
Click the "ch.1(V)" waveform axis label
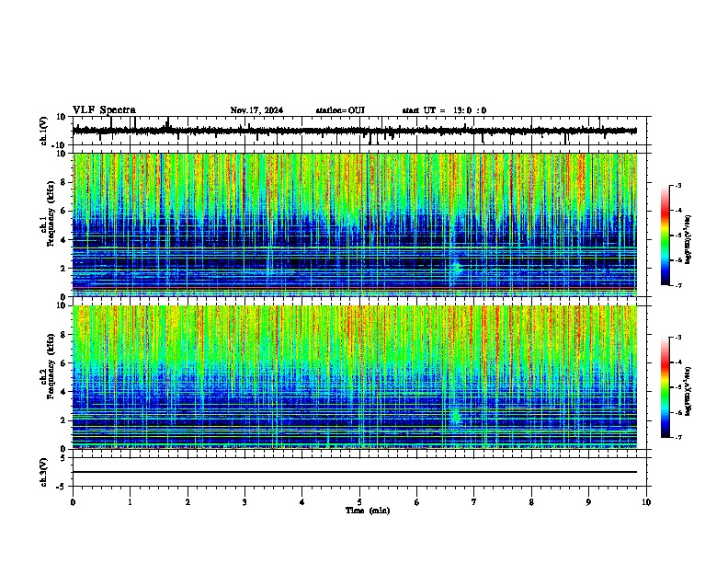pos(43,131)
